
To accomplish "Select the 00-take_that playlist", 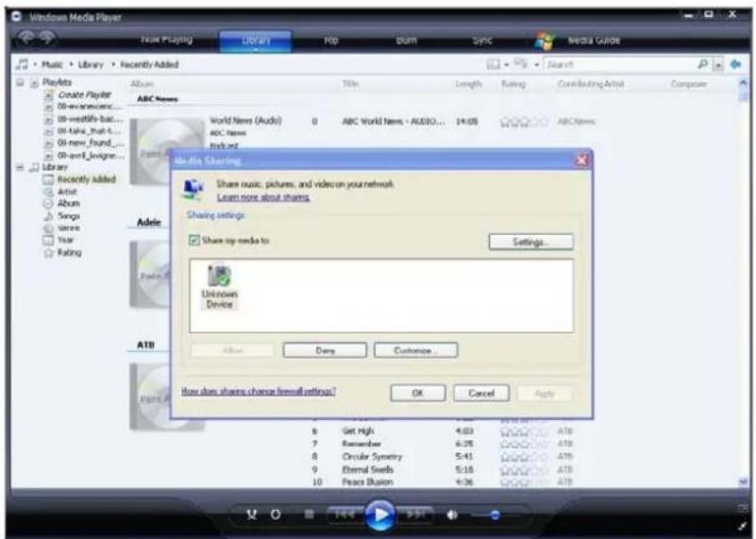I will coord(90,130).
